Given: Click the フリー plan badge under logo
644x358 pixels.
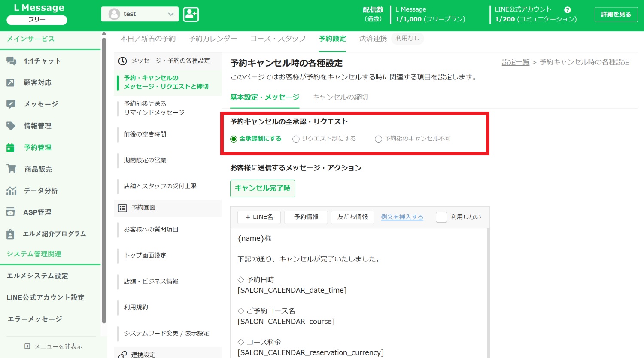Looking at the screenshot, I should [37, 20].
